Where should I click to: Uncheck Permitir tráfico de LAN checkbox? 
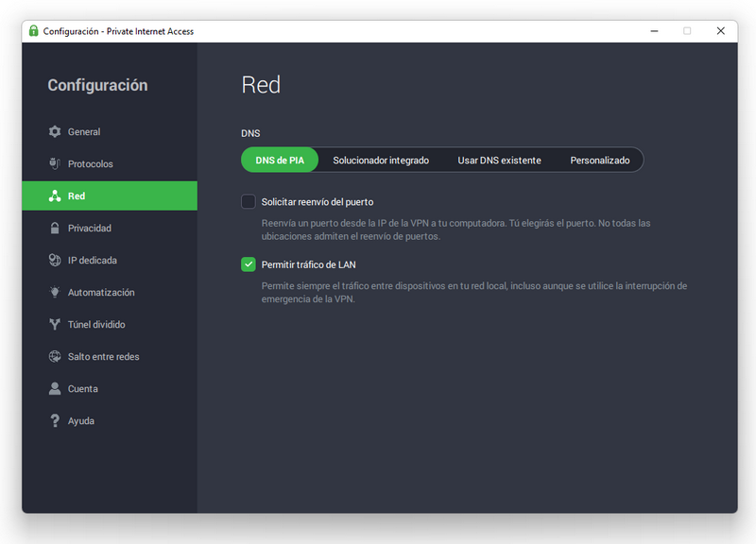[x=249, y=264]
